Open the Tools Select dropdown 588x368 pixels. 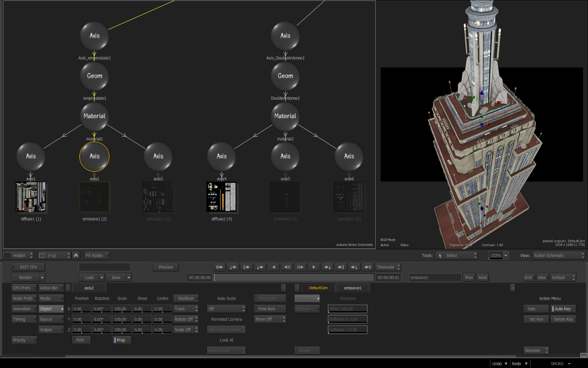click(x=456, y=256)
